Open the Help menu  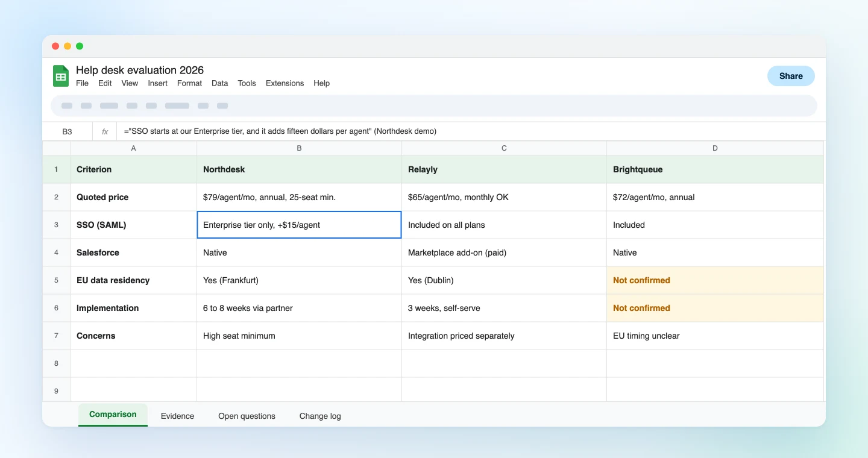coord(322,83)
